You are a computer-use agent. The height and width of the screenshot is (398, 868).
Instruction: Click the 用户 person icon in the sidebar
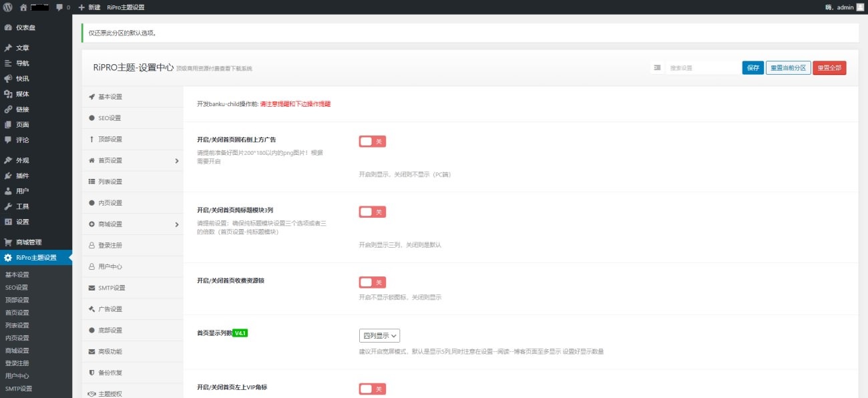(x=8, y=191)
